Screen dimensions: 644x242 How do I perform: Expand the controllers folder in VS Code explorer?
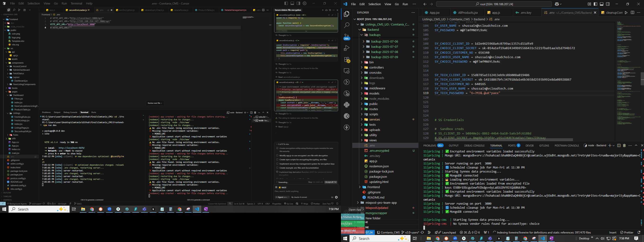pyautogui.click(x=362, y=67)
